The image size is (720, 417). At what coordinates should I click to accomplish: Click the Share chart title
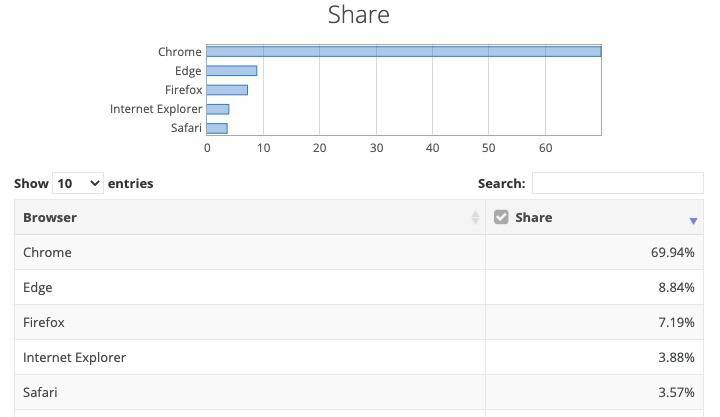pyautogui.click(x=359, y=15)
